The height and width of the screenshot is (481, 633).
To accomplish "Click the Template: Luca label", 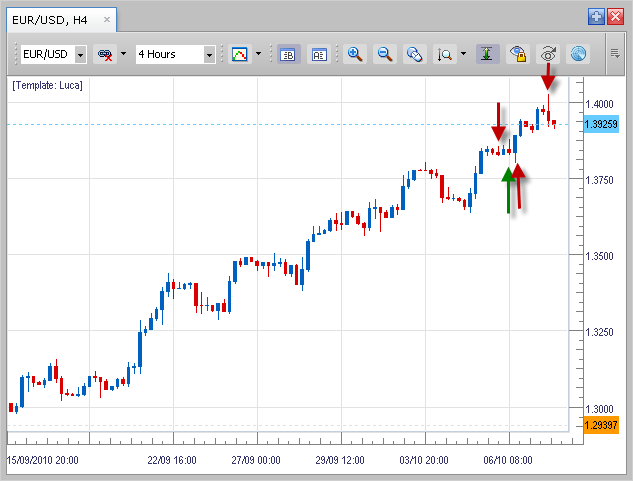I will [47, 86].
